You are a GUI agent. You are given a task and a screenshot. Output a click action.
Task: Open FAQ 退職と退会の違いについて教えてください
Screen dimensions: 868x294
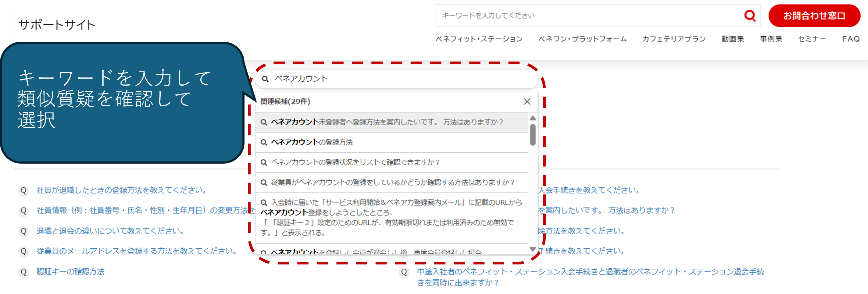pos(111,231)
